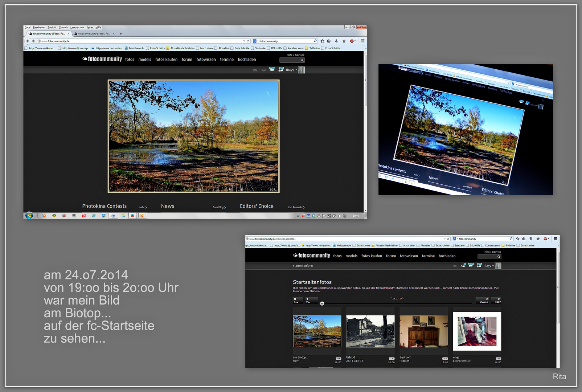This screenshot has height=392, width=582.
Task: Open the file explorer folder on the taskbar
Action: tap(123, 216)
